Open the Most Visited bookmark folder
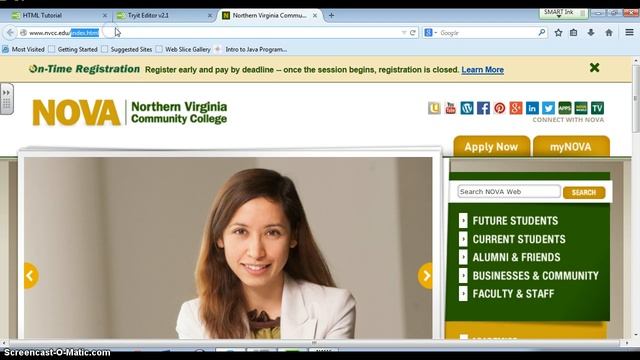The height and width of the screenshot is (360, 640). [23, 49]
